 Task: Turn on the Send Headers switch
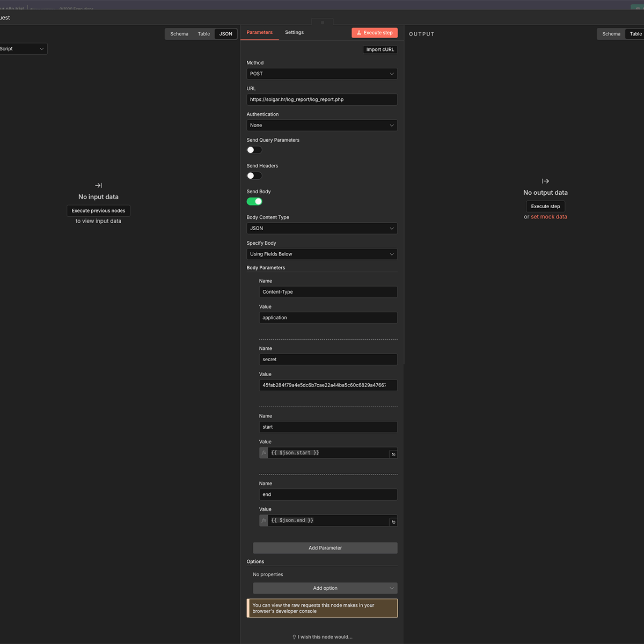coord(254,176)
